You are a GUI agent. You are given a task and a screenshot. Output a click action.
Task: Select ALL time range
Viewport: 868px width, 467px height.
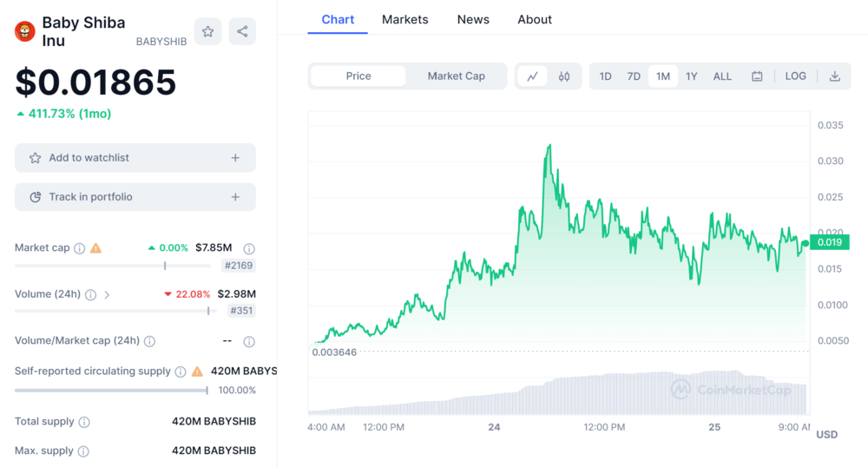point(722,76)
